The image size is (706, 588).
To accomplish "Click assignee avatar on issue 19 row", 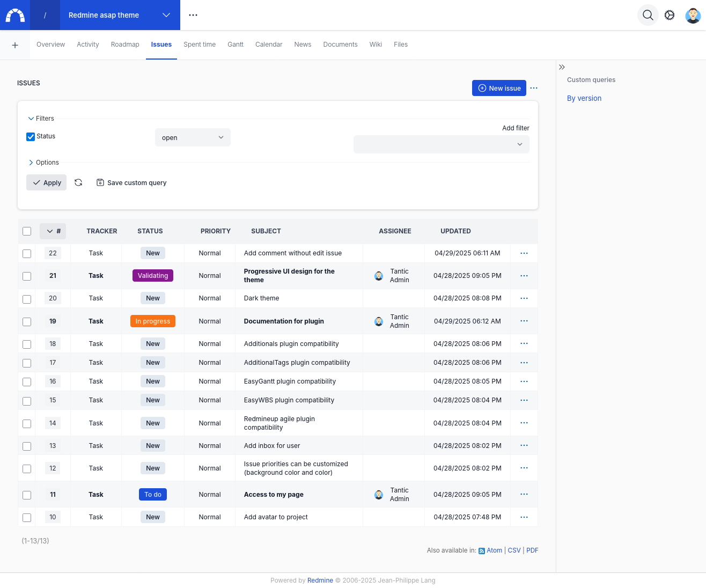I will [379, 321].
